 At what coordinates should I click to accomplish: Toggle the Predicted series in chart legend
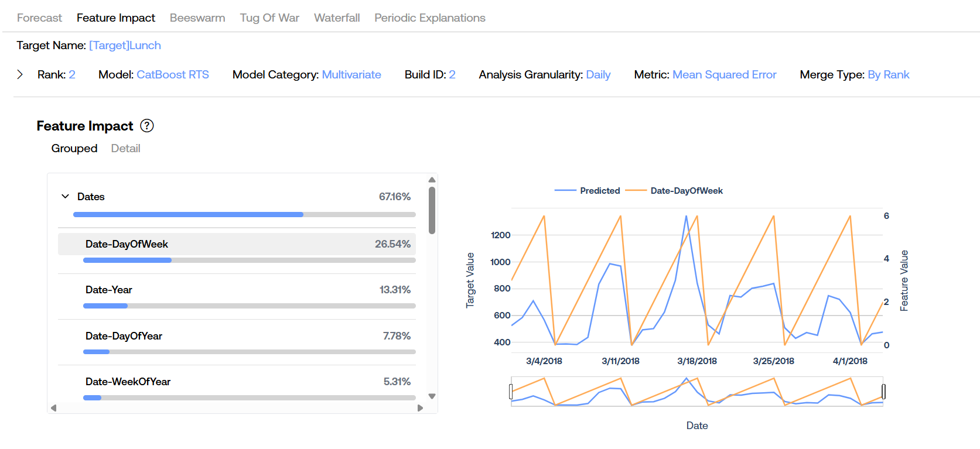[588, 191]
